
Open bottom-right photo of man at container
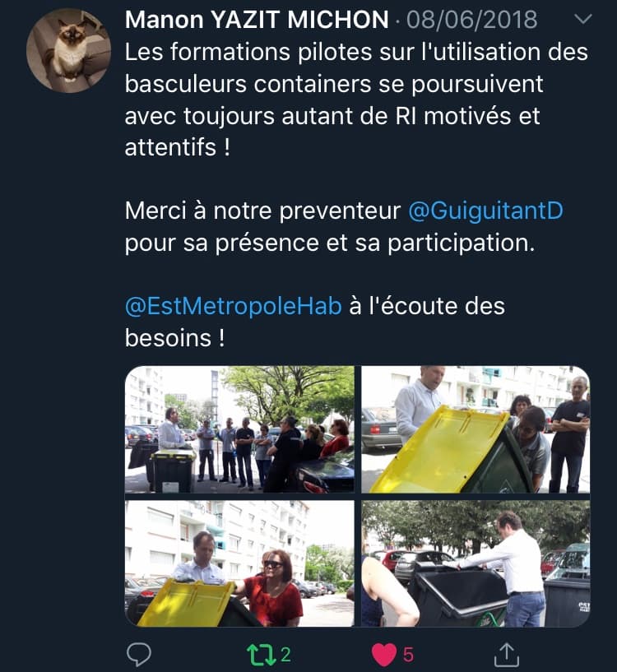476,563
